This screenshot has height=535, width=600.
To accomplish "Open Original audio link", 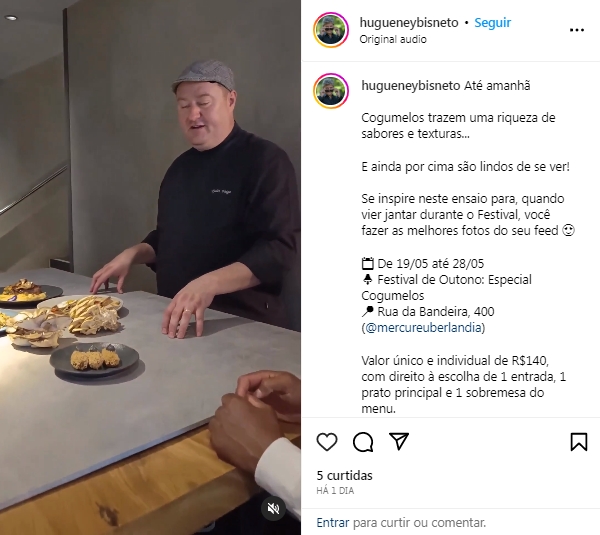I will (x=393, y=39).
